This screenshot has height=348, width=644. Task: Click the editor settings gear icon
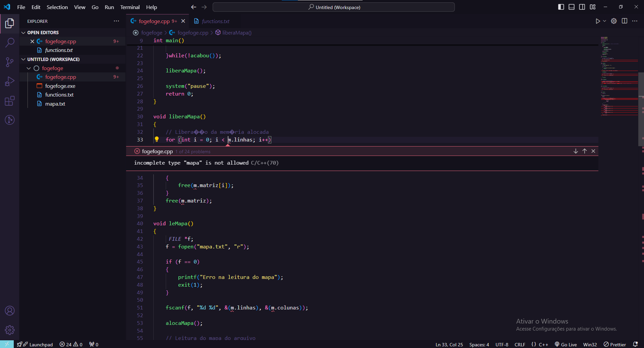pos(614,21)
